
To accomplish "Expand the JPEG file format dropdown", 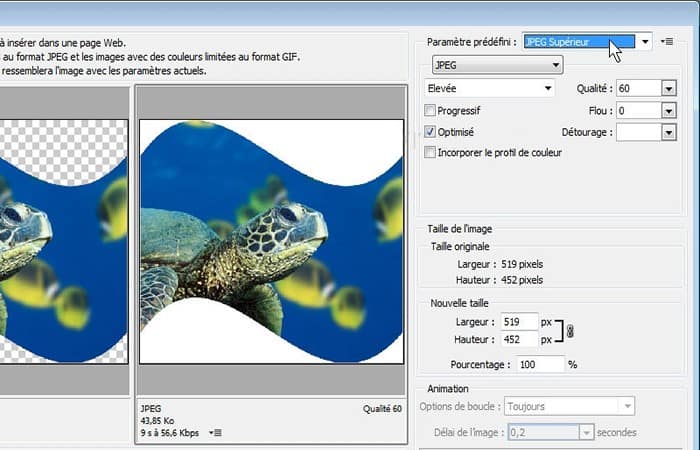I will coord(497,65).
